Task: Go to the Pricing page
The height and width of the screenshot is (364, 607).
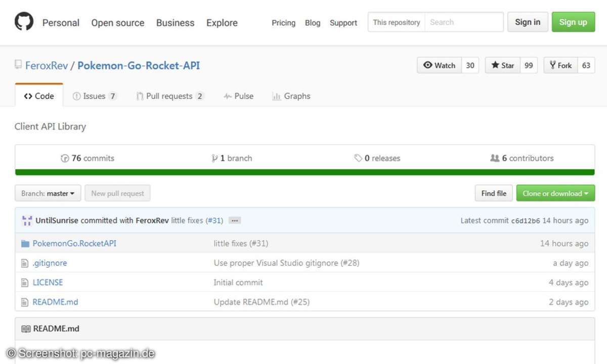Action: pos(283,23)
